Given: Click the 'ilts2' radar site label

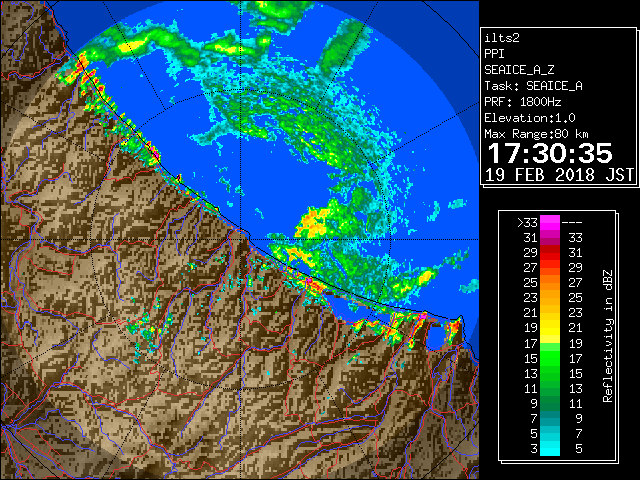Looking at the screenshot, I should 502,38.
